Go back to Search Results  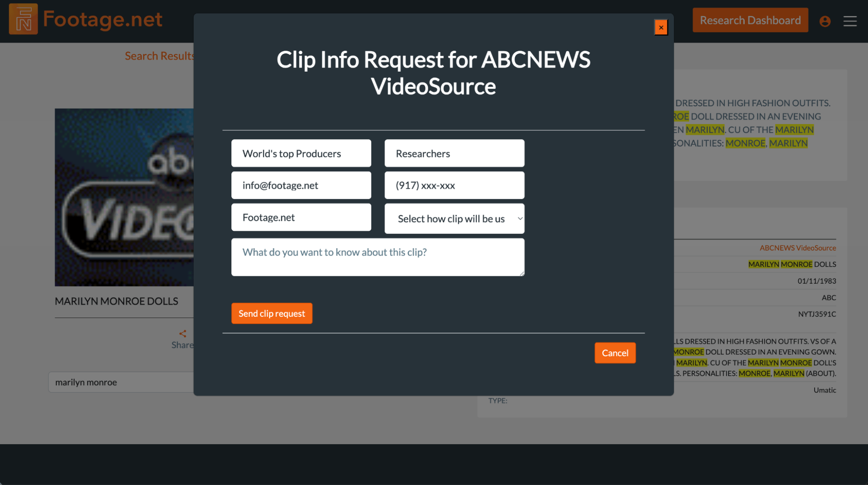[160, 56]
